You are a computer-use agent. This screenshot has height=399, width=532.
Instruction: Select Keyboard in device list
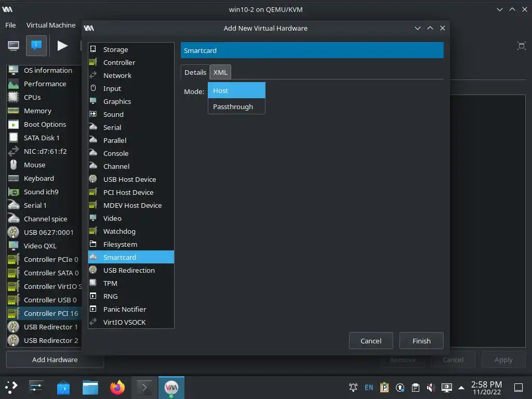[44, 179]
